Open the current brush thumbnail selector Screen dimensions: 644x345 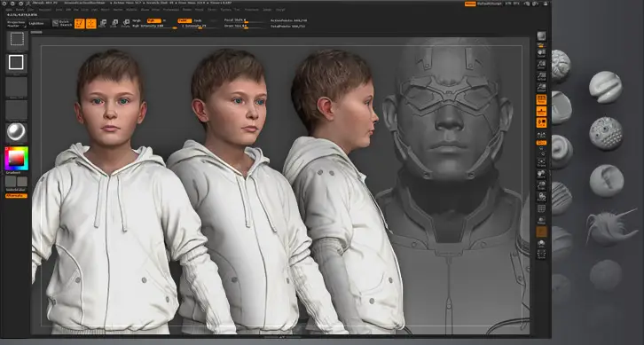click(x=17, y=40)
